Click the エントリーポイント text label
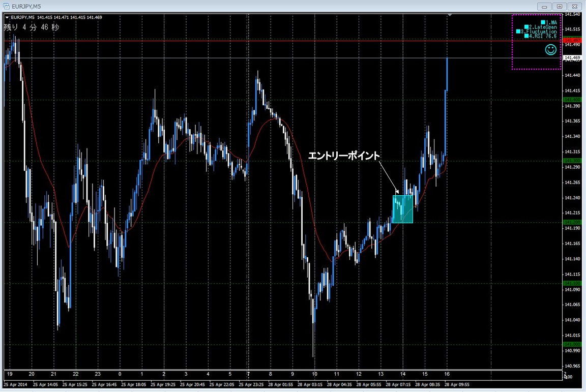The image size is (586, 392). point(344,156)
